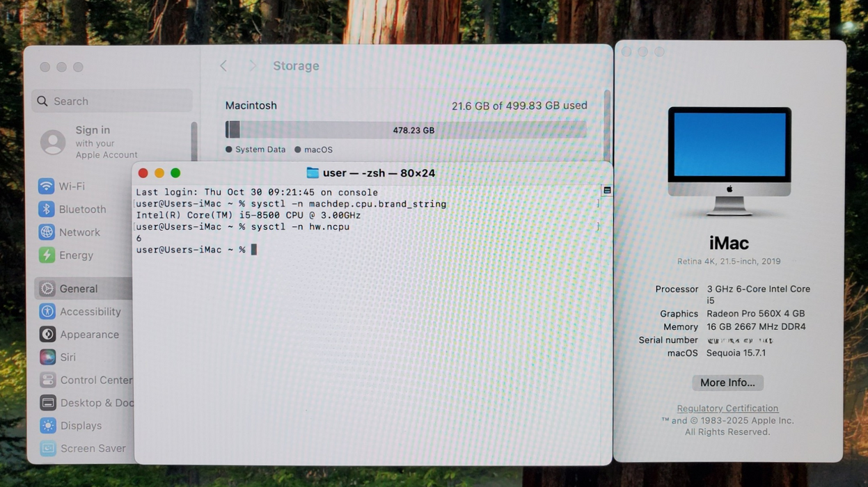868x487 pixels.
Task: Open the Regulatory Certification link
Action: (727, 408)
